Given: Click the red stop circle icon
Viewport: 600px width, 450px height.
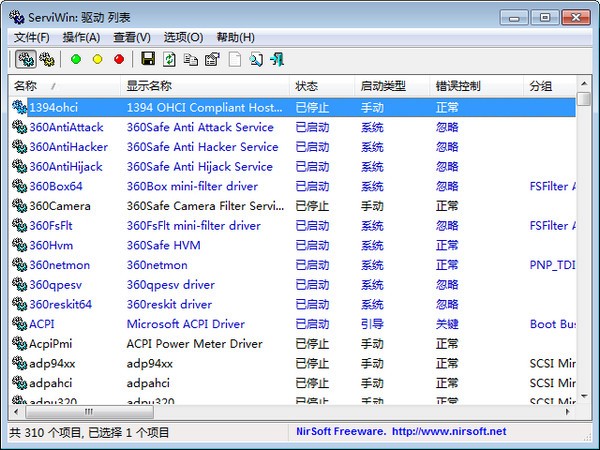Looking at the screenshot, I should tap(119, 59).
